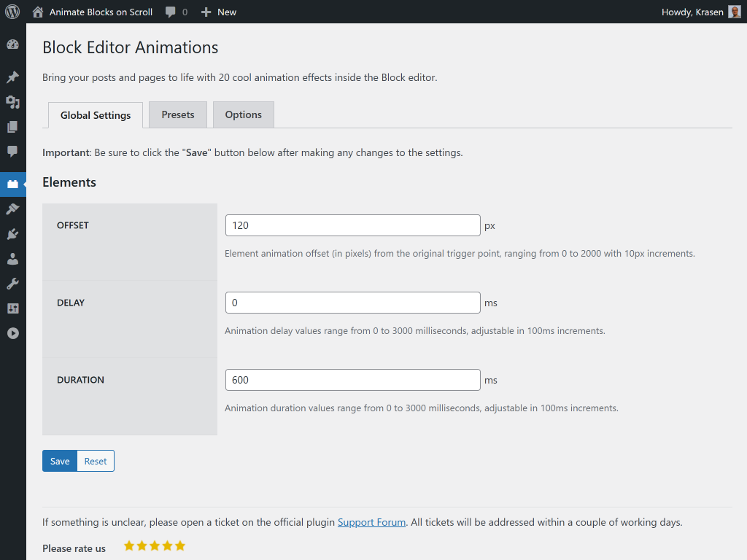Screen dimensions: 747x560
Task: Open Comments from the sidebar bubble icon
Action: [x=12, y=152]
